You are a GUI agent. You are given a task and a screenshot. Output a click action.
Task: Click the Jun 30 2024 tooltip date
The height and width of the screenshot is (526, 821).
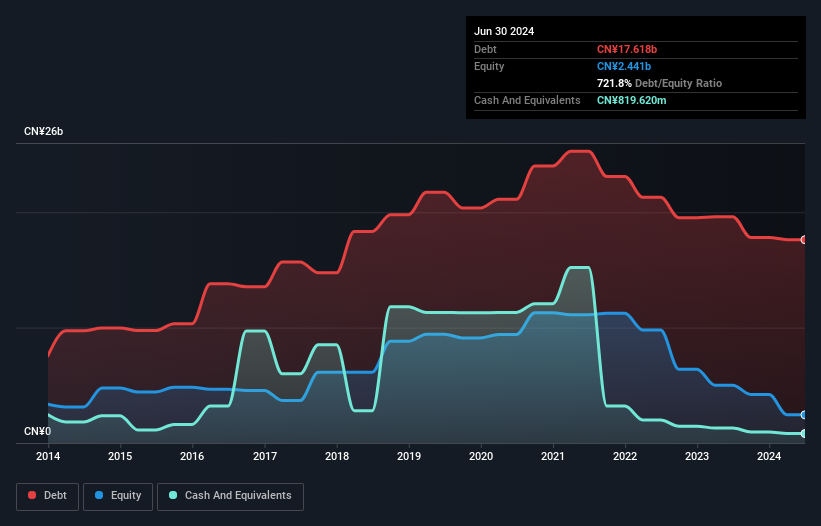(x=504, y=31)
